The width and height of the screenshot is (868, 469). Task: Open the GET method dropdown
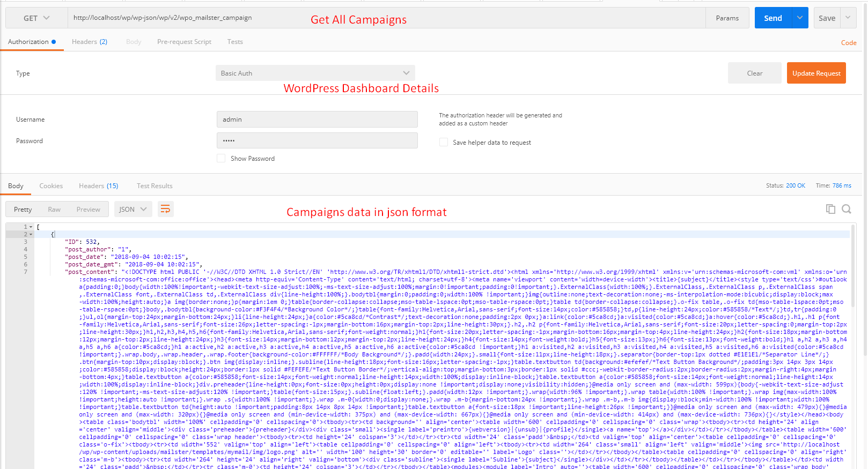(36, 18)
